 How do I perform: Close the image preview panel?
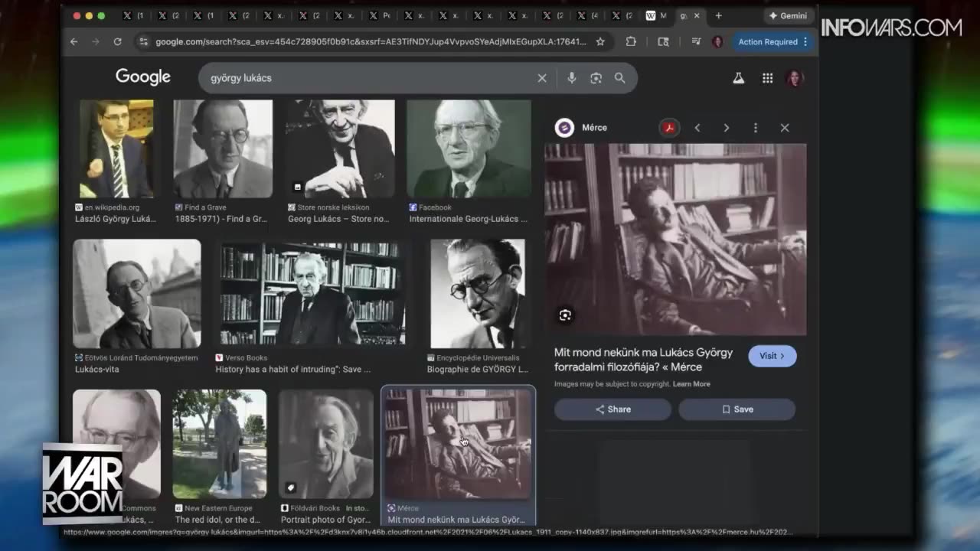(x=785, y=128)
